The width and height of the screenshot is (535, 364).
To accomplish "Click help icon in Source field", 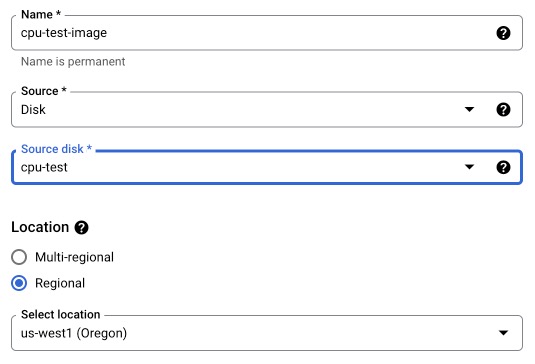I will pyautogui.click(x=503, y=110).
